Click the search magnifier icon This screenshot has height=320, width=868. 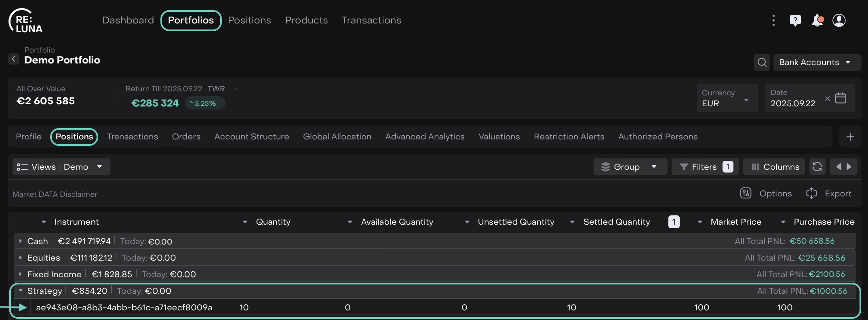pyautogui.click(x=762, y=62)
